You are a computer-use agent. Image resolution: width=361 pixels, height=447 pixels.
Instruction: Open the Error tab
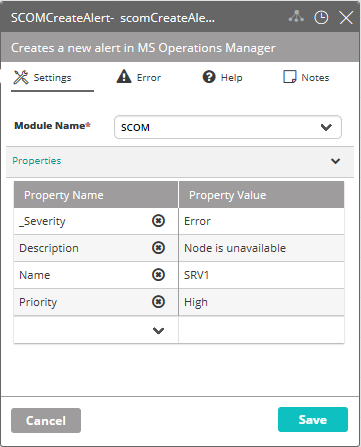(138, 77)
